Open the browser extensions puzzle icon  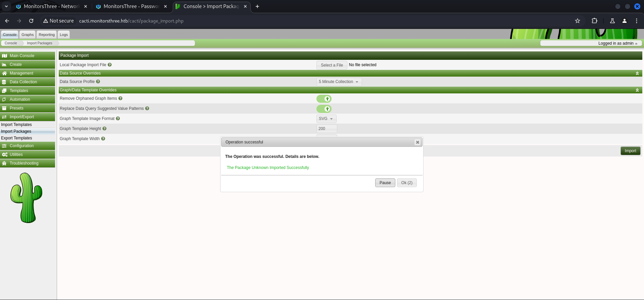(594, 21)
